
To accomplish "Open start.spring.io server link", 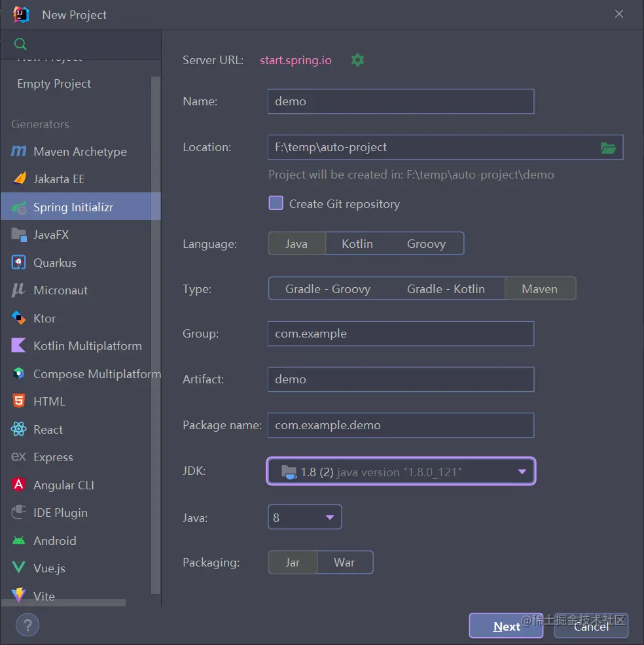I will tap(295, 60).
